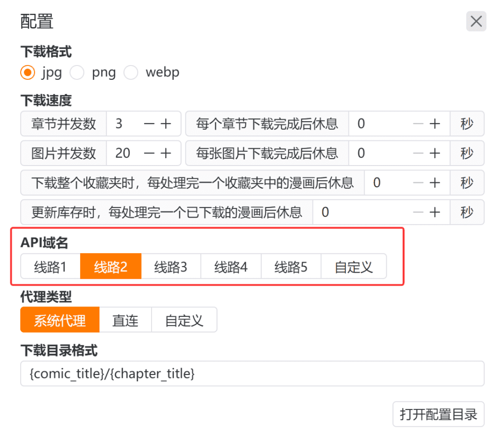This screenshot has width=504, height=439.
Task: Close the 配置 dialog with X
Action: pos(476,22)
